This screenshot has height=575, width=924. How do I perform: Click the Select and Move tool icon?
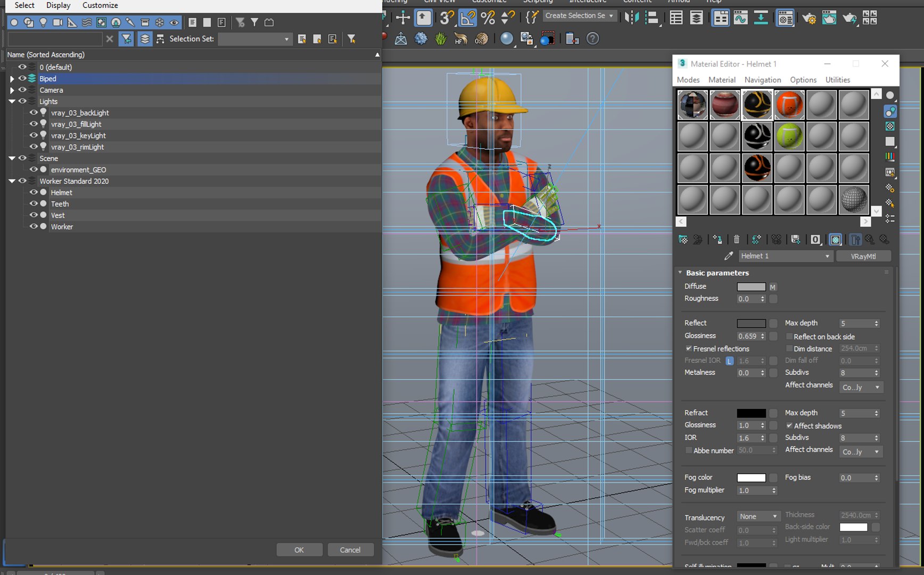pyautogui.click(x=403, y=18)
